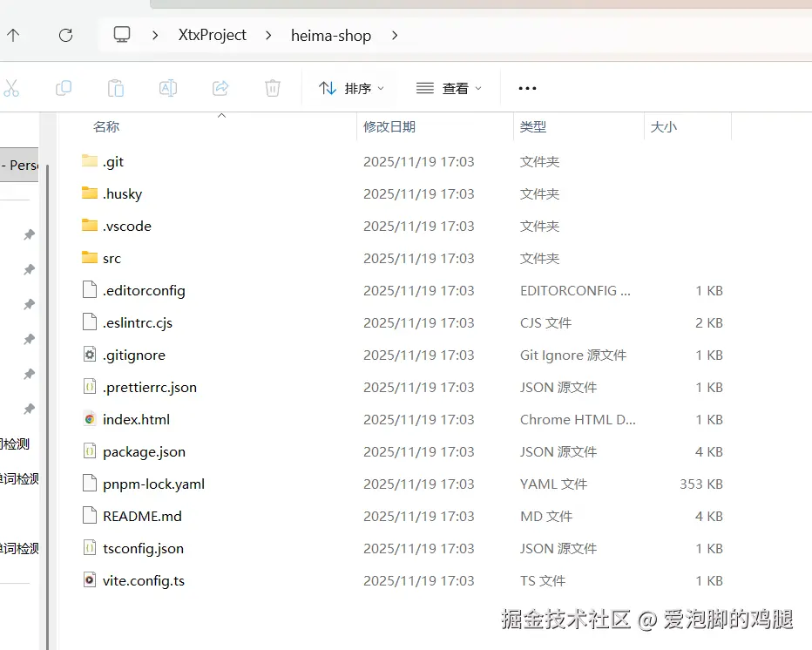Viewport: 812px width, 650px height.
Task: Select the .git folder icon
Action: tap(90, 160)
